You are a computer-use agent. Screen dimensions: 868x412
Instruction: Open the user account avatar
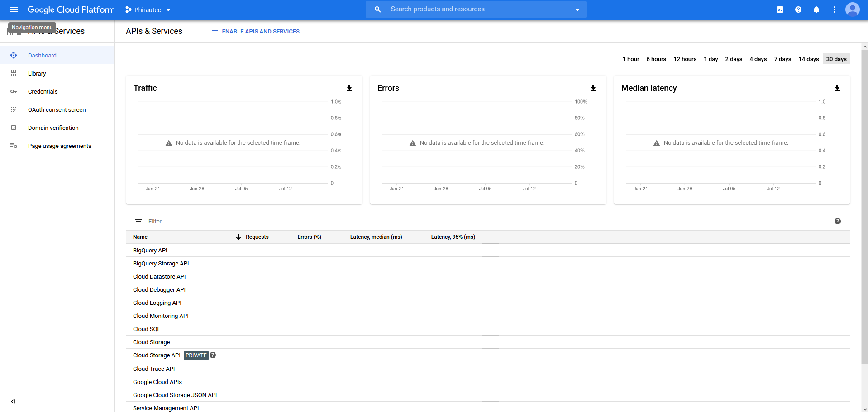[x=853, y=9]
